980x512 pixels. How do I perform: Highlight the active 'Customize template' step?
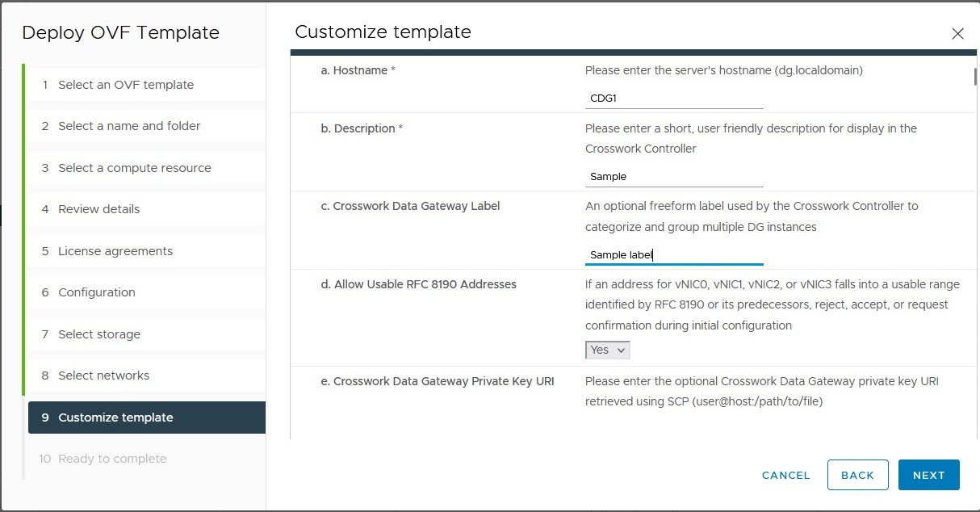pyautogui.click(x=115, y=417)
